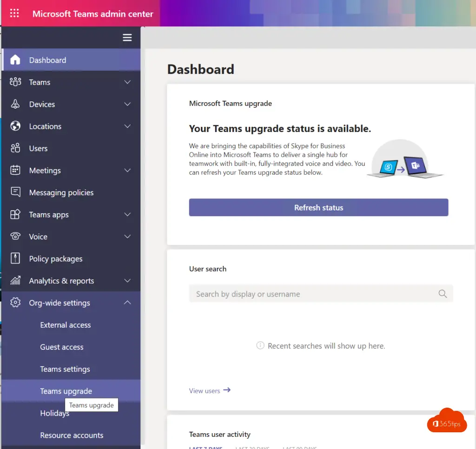Screen dimensions: 476x449
Task: Click the Meetings calendar icon
Action: point(15,170)
